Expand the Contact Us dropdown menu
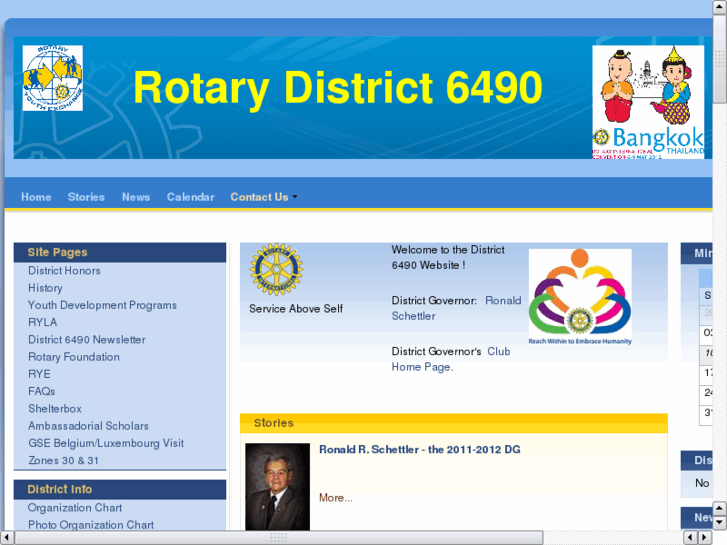The height and width of the screenshot is (545, 727). [x=263, y=197]
